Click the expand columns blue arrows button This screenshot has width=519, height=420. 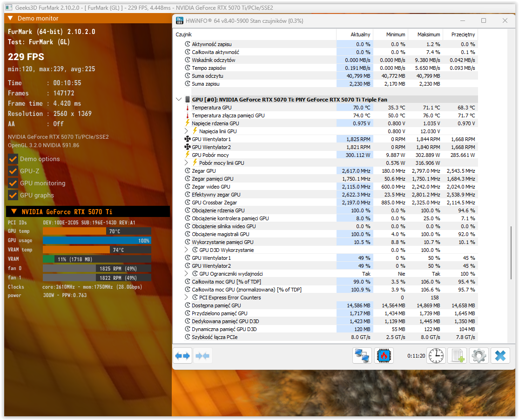click(182, 356)
